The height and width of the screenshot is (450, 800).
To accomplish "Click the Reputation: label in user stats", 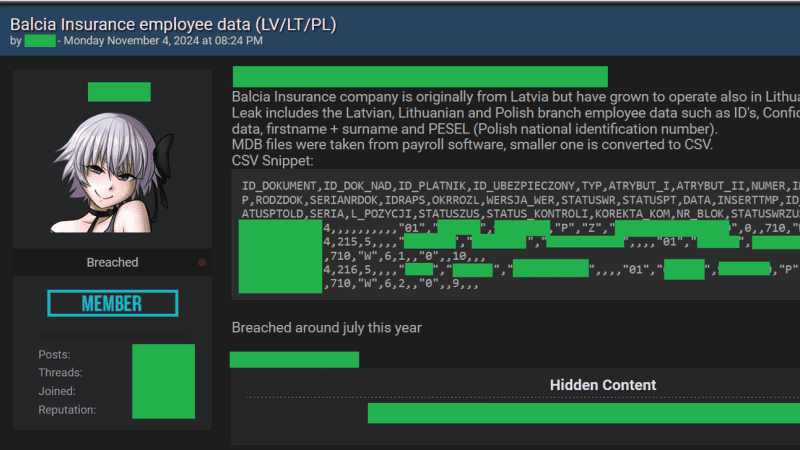I will click(x=67, y=410).
